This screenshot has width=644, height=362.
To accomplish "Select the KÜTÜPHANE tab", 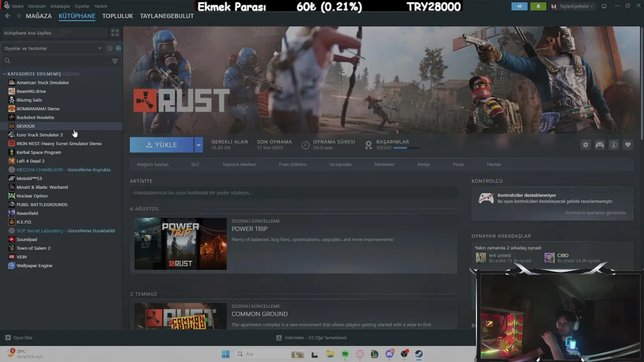I will click(77, 16).
